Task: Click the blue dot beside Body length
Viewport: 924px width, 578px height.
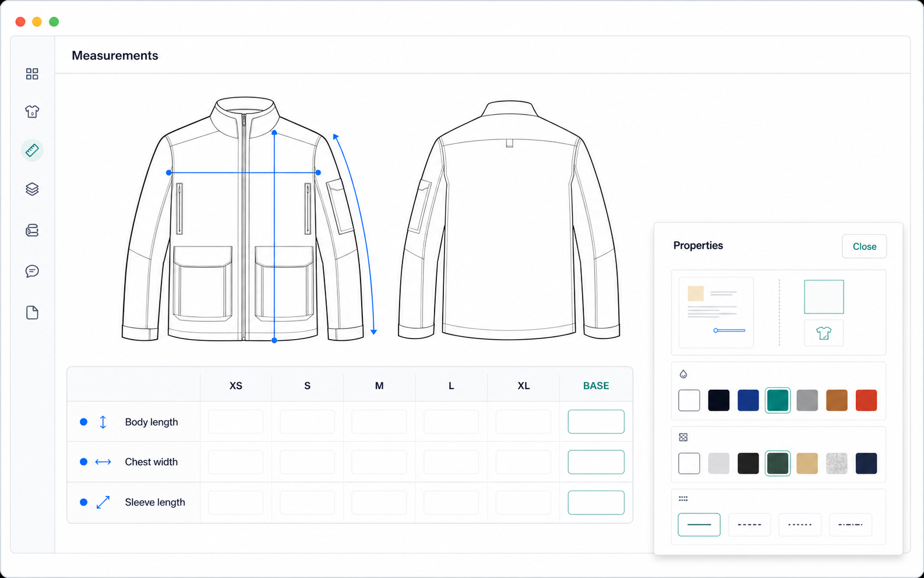Action: point(83,422)
